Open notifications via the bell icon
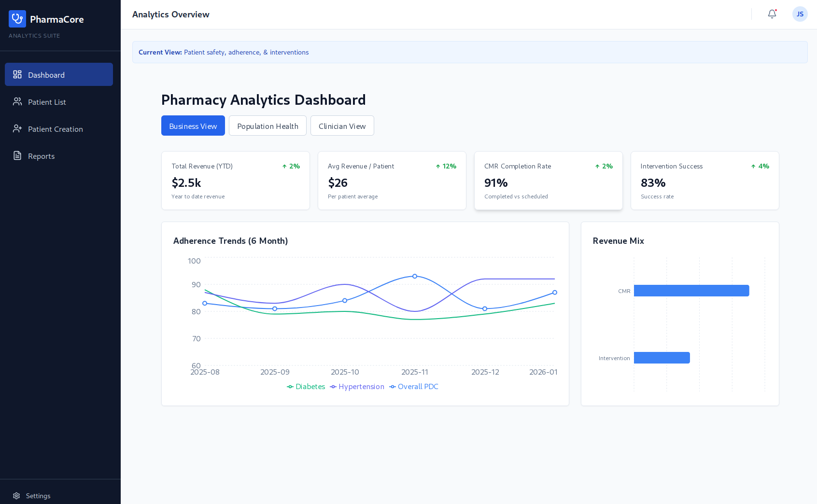 [x=772, y=14]
